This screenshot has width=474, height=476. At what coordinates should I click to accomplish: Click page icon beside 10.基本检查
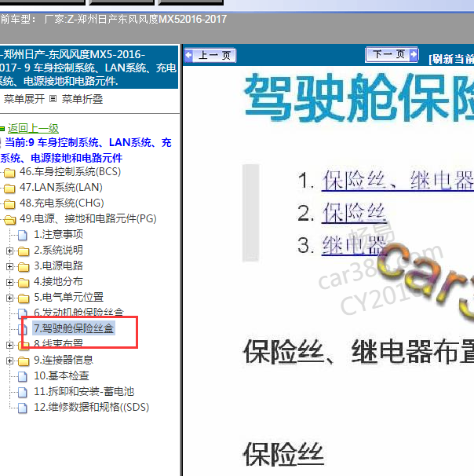coord(23,377)
